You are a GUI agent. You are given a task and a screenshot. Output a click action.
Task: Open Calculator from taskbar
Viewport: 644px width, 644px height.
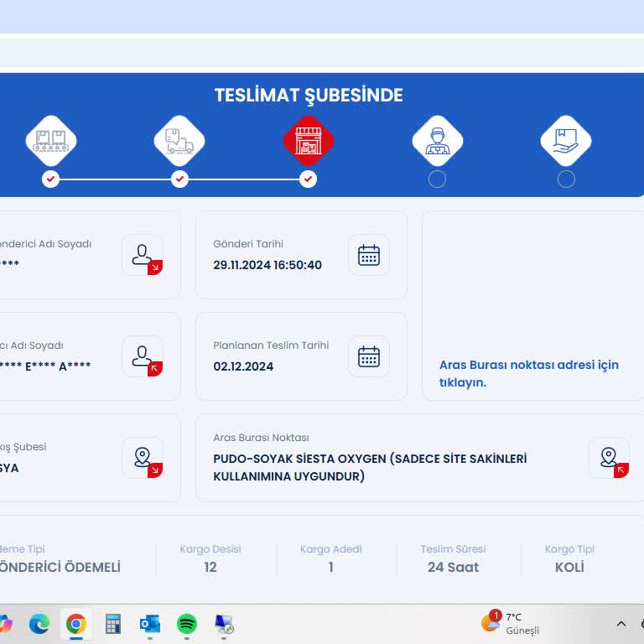point(113,624)
